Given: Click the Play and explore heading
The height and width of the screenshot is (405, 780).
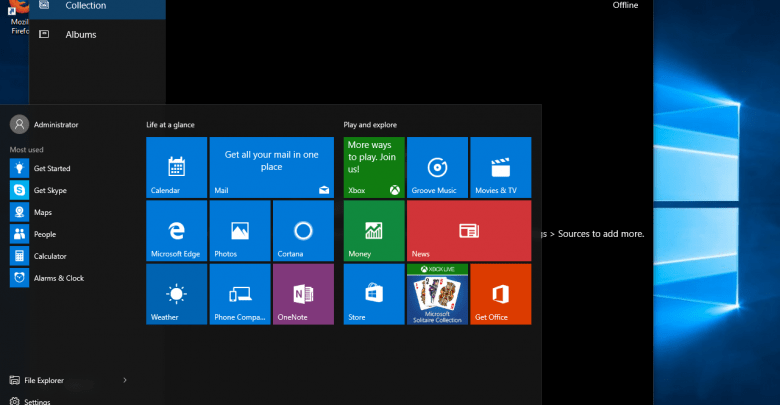Looking at the screenshot, I should coord(370,125).
